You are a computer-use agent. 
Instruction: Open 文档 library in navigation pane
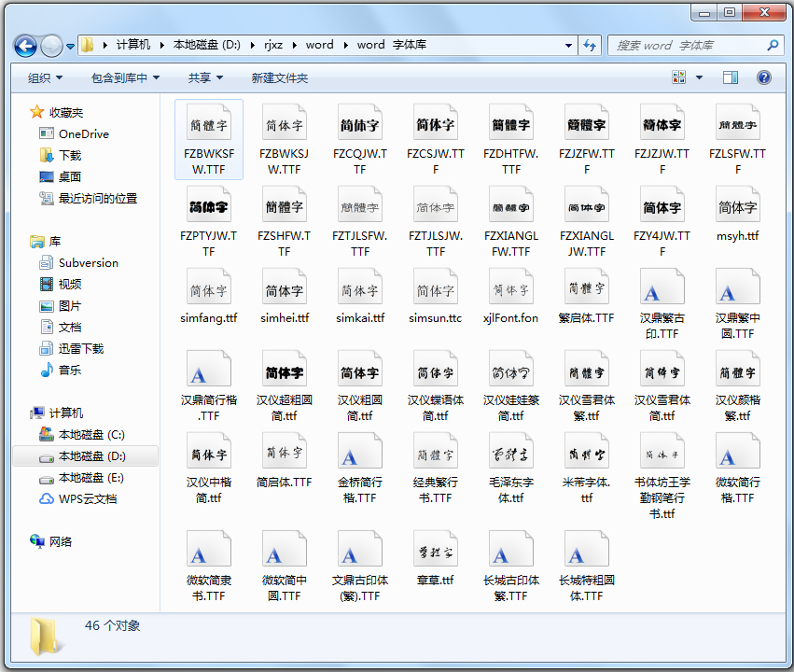pos(70,328)
